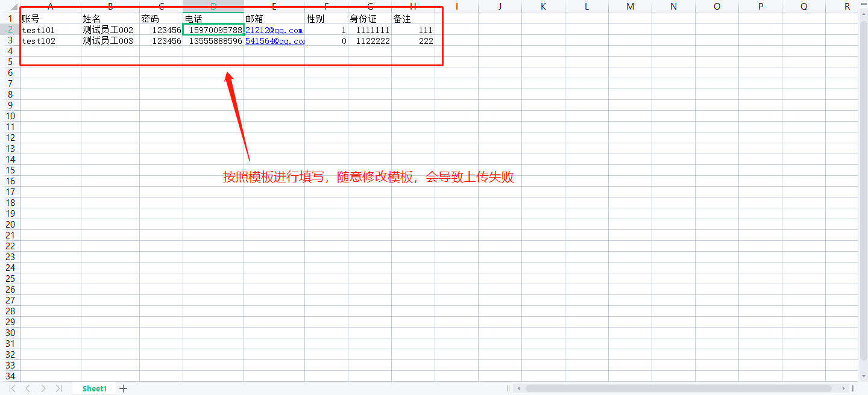Go to the next sheet tab

(x=43, y=388)
